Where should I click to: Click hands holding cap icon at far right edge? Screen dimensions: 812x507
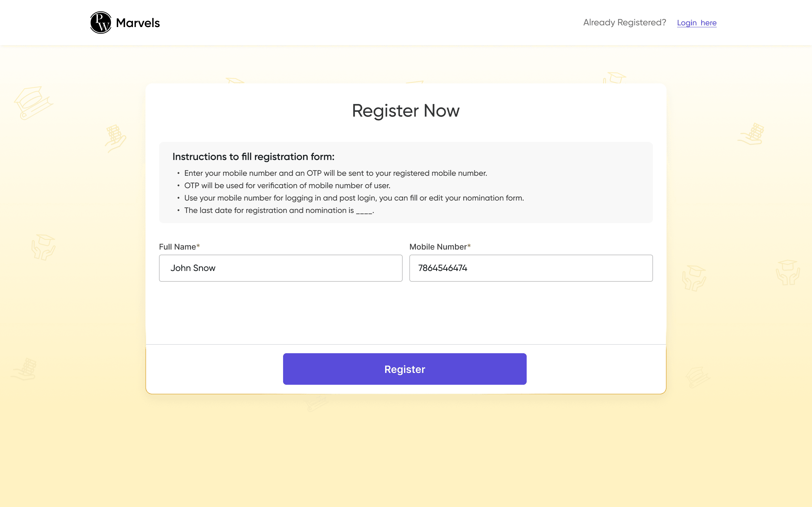click(x=788, y=273)
